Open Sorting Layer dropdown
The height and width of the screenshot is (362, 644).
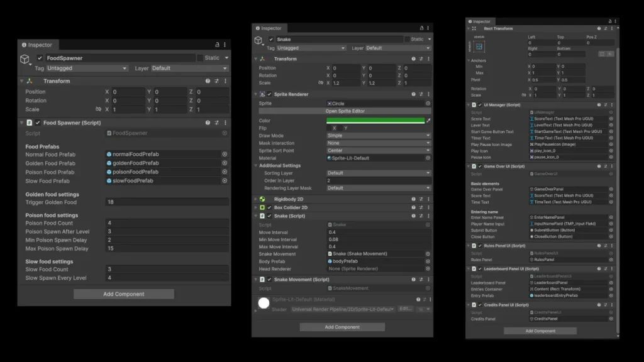coord(379,173)
